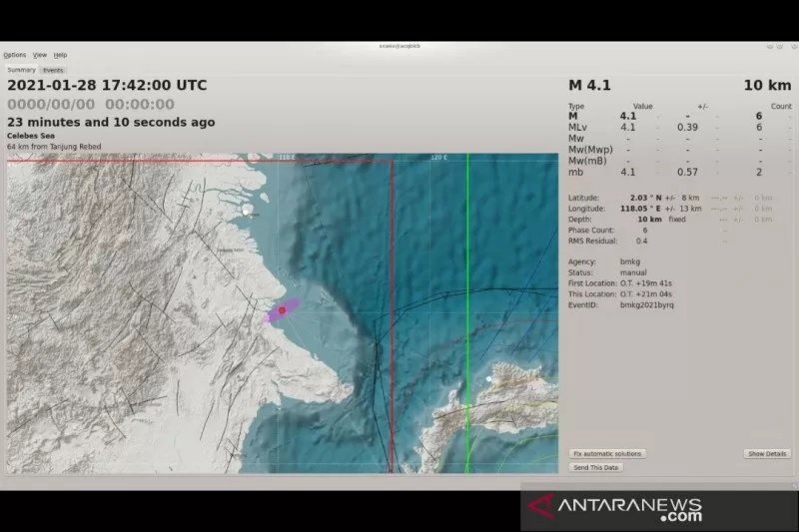Image resolution: width=799 pixels, height=532 pixels.
Task: Click the white city marker near the northern coast
Action: (x=248, y=211)
